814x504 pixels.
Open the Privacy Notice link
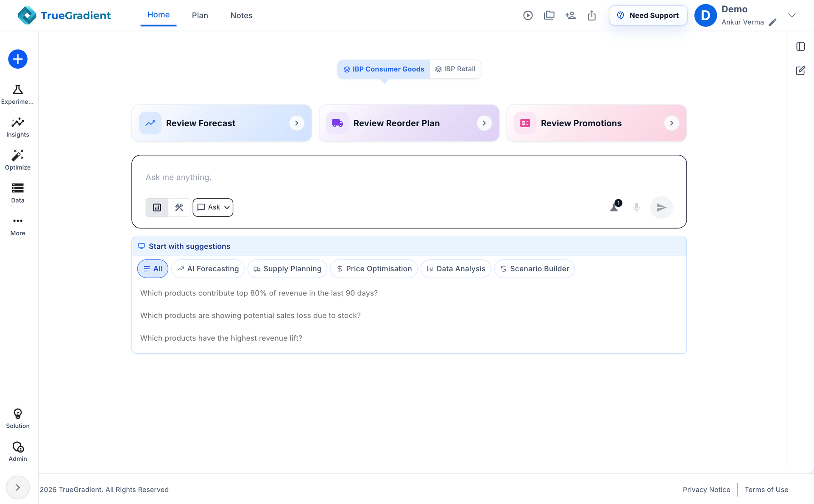pos(706,490)
